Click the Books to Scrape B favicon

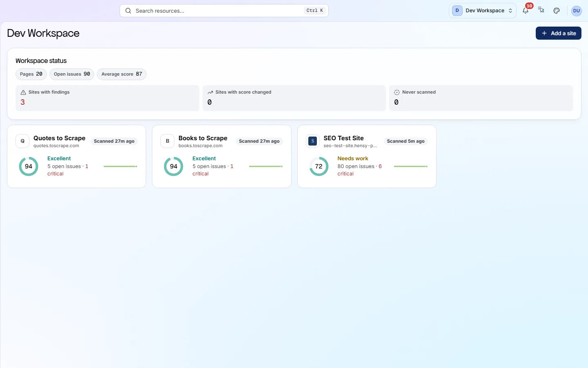click(x=167, y=141)
